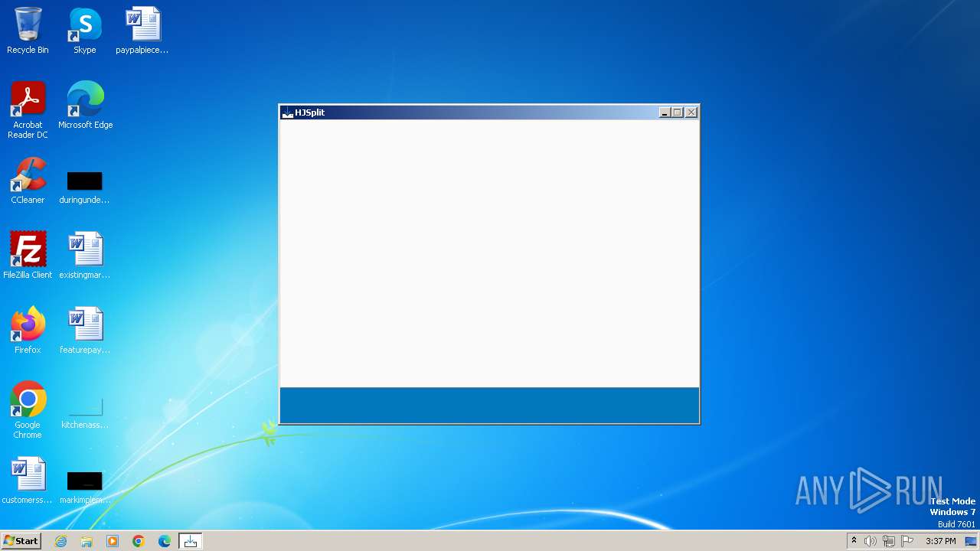
Task: Select the existingmar Word document
Action: click(x=85, y=256)
